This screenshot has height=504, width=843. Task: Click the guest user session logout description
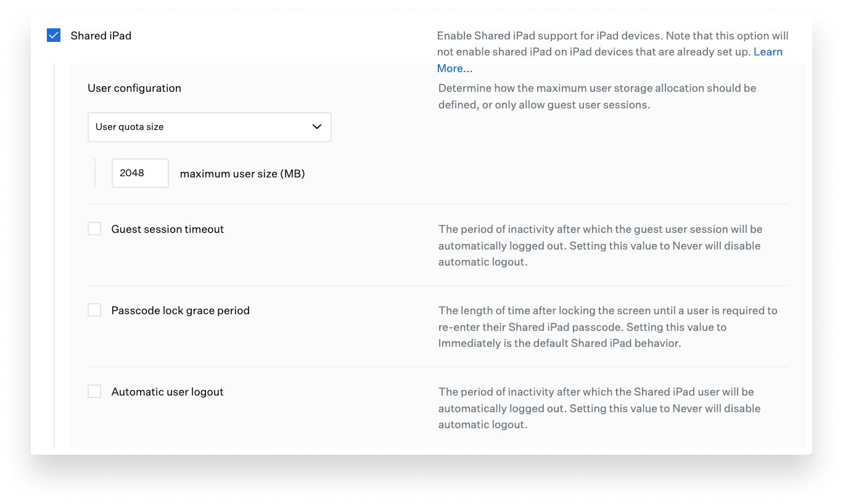tap(600, 245)
